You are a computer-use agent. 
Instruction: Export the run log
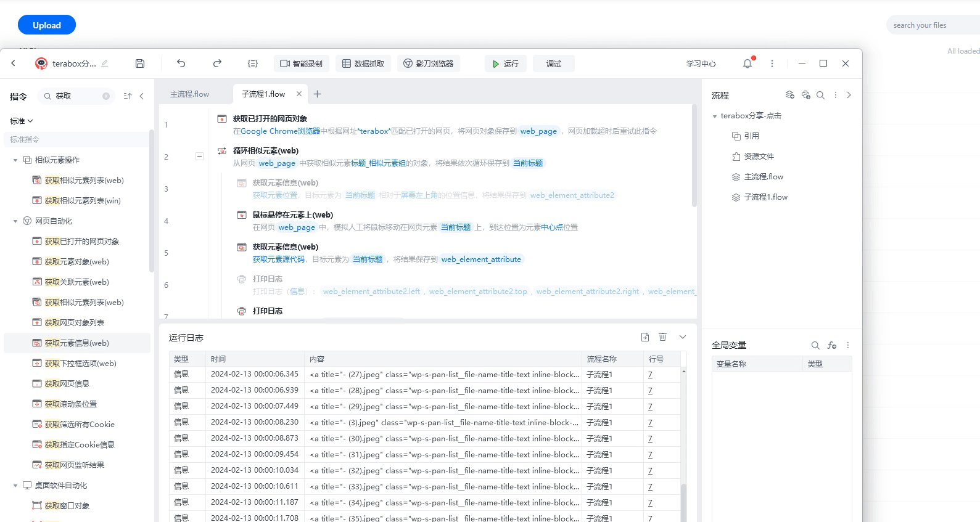coord(645,337)
